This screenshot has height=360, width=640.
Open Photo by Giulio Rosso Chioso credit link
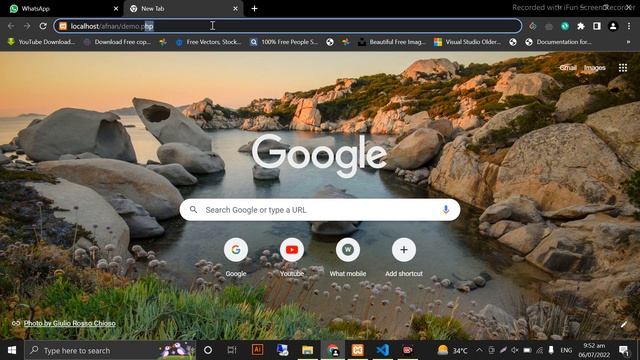pyautogui.click(x=69, y=323)
